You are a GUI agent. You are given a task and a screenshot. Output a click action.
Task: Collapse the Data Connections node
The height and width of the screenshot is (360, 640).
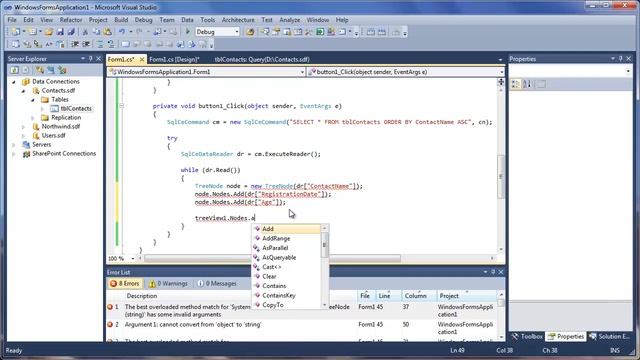point(14,82)
